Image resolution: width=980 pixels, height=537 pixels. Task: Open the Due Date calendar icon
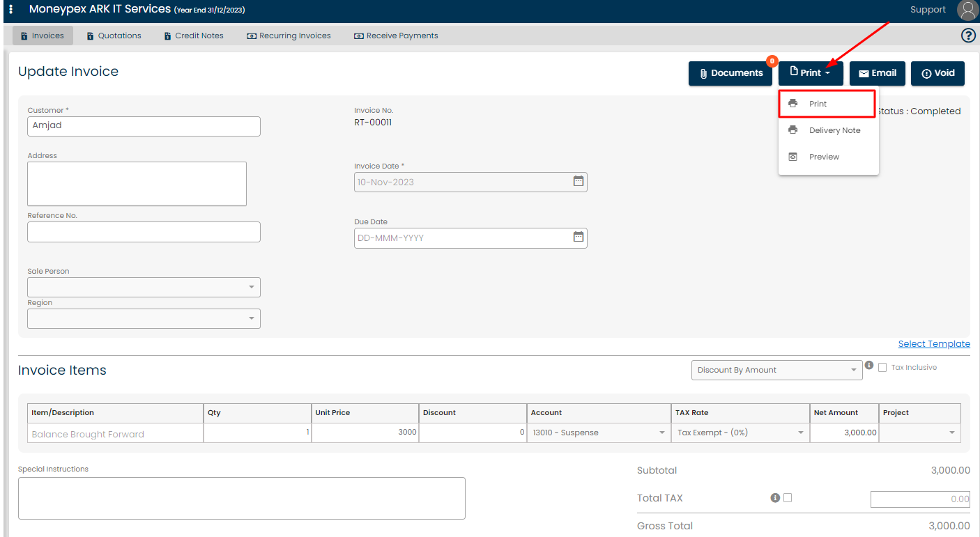[x=578, y=237]
